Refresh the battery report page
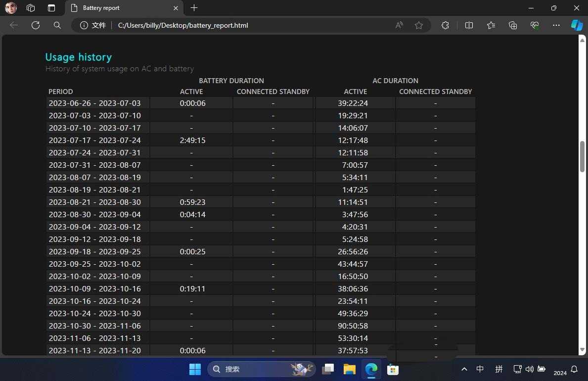The width and height of the screenshot is (588, 381). pos(36,25)
